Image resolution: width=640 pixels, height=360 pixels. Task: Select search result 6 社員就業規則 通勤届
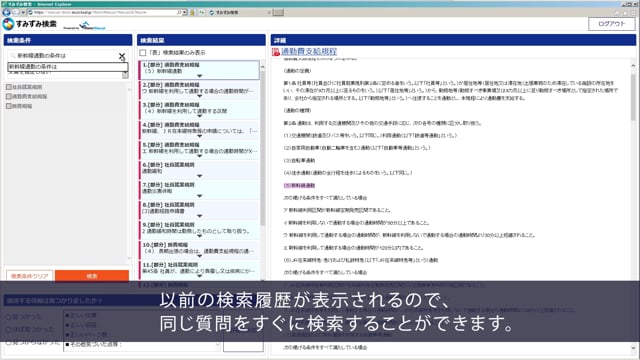199,170
